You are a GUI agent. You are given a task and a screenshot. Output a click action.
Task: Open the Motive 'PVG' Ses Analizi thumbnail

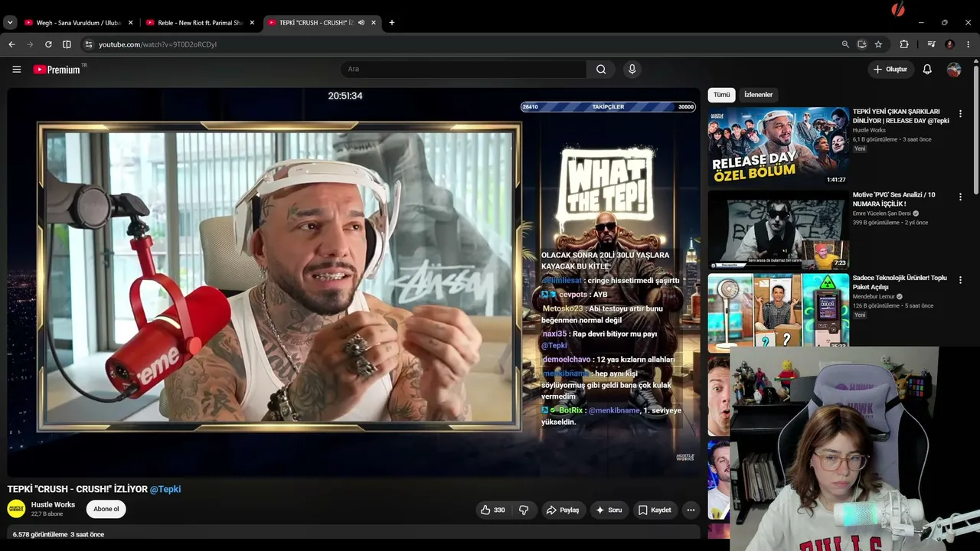[778, 230]
